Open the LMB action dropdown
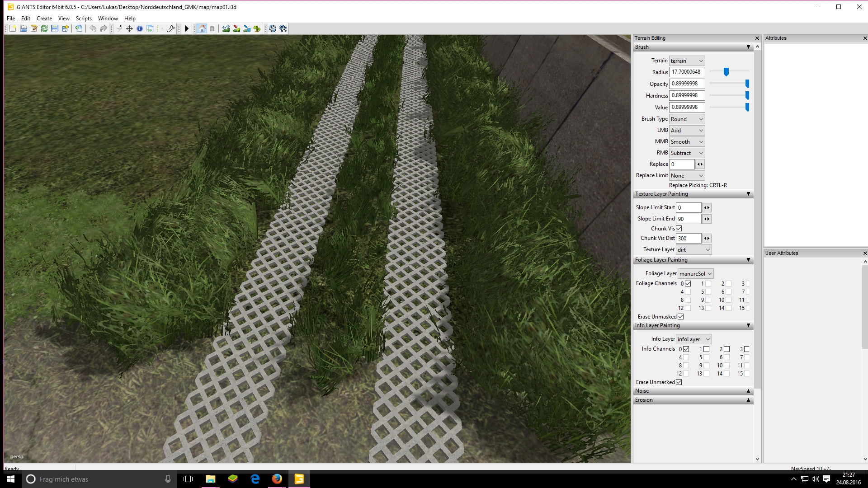 click(x=687, y=131)
